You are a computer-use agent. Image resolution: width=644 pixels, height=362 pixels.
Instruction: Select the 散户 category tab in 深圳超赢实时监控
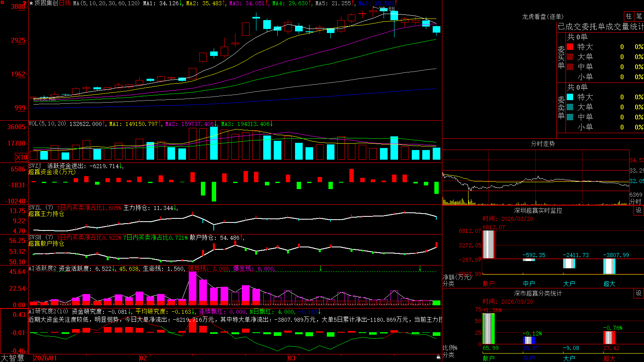[x=489, y=284]
